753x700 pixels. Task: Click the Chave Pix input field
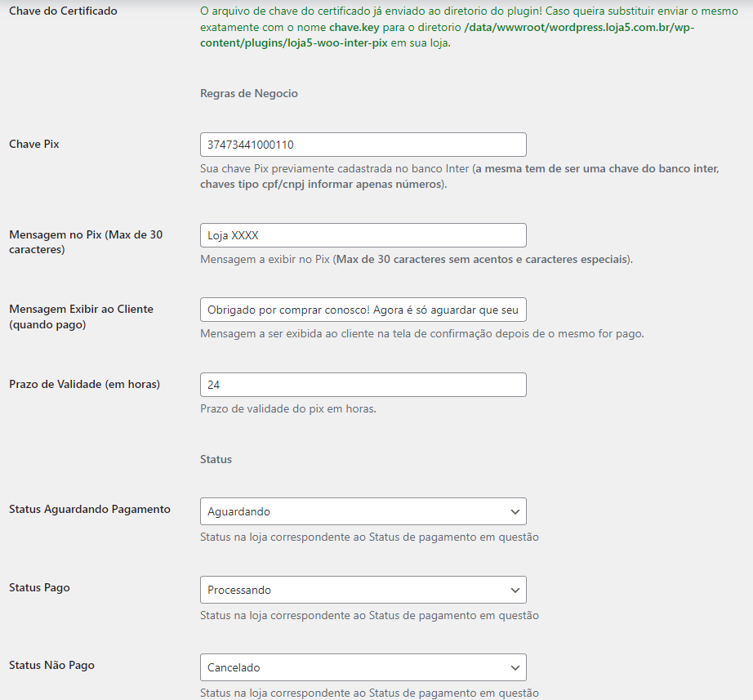pyautogui.click(x=363, y=145)
